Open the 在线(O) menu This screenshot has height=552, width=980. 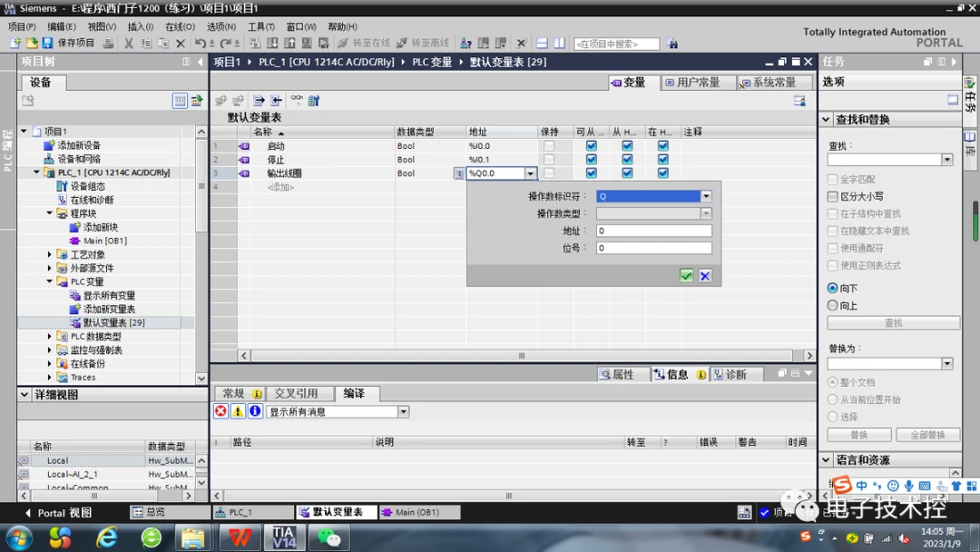pyautogui.click(x=180, y=27)
